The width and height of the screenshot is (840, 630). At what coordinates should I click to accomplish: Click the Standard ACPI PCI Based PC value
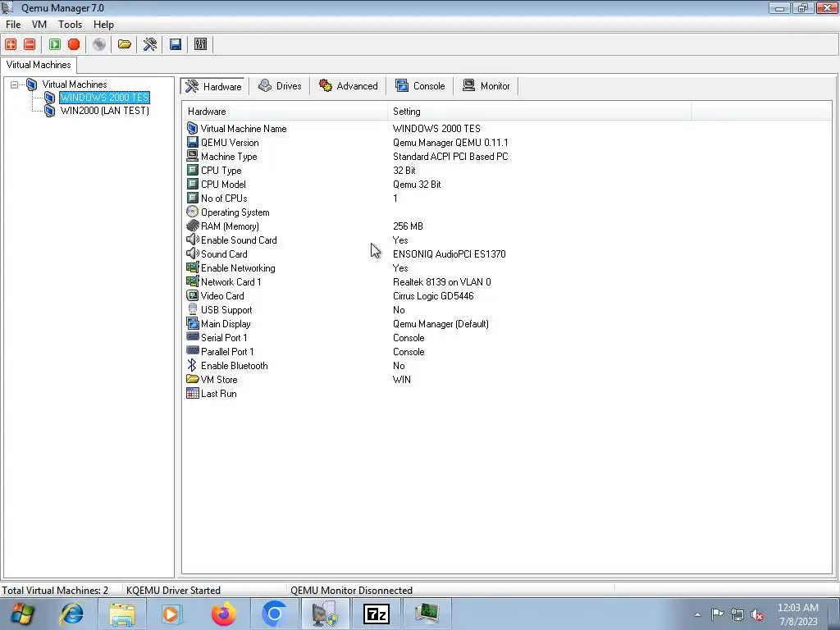[x=450, y=157]
